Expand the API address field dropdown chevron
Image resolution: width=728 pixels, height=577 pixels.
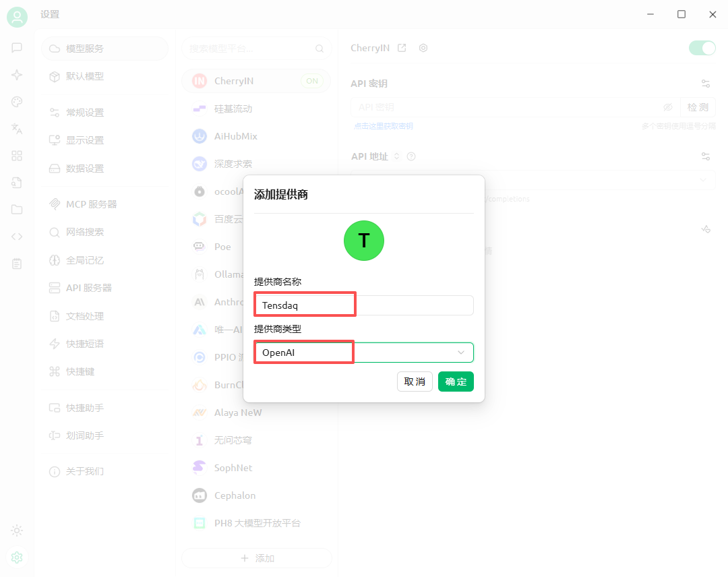(703, 180)
